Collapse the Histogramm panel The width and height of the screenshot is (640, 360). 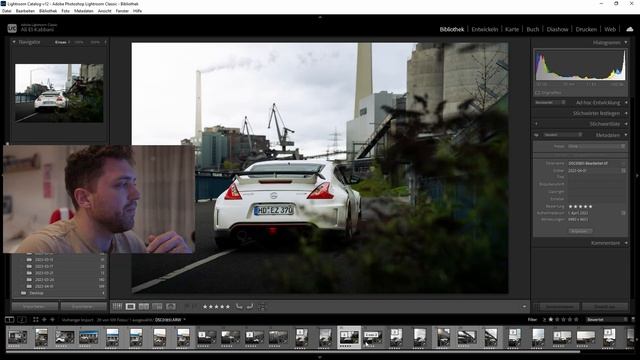coord(626,42)
